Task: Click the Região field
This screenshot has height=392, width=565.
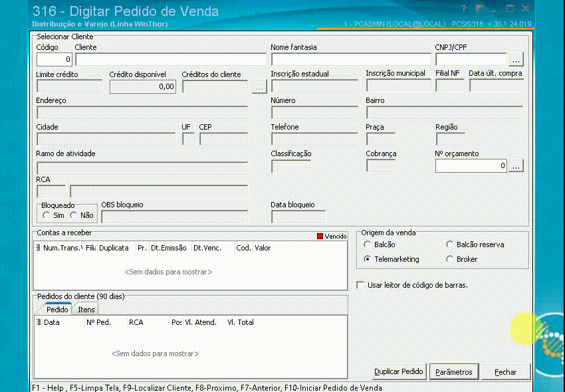Action: coord(450,139)
